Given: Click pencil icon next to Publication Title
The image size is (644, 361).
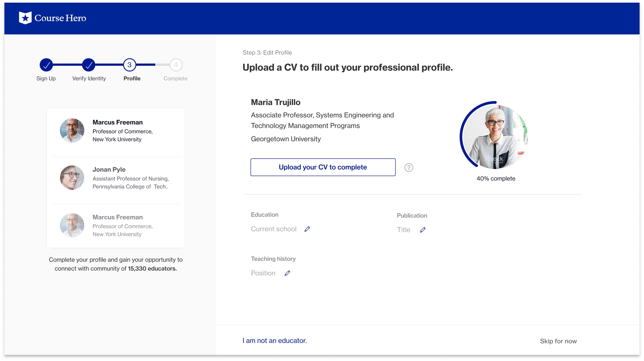Looking at the screenshot, I should [x=423, y=230].
